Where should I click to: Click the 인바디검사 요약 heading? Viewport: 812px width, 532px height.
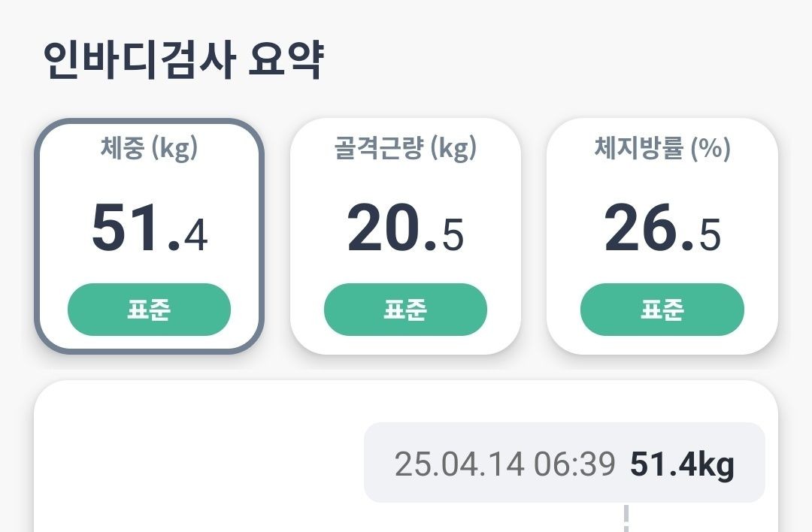183,60
